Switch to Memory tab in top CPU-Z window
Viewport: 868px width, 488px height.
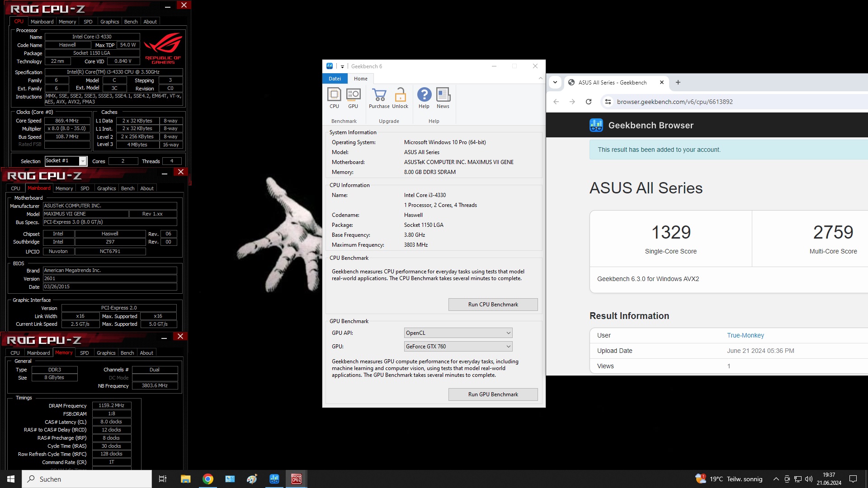[67, 22]
